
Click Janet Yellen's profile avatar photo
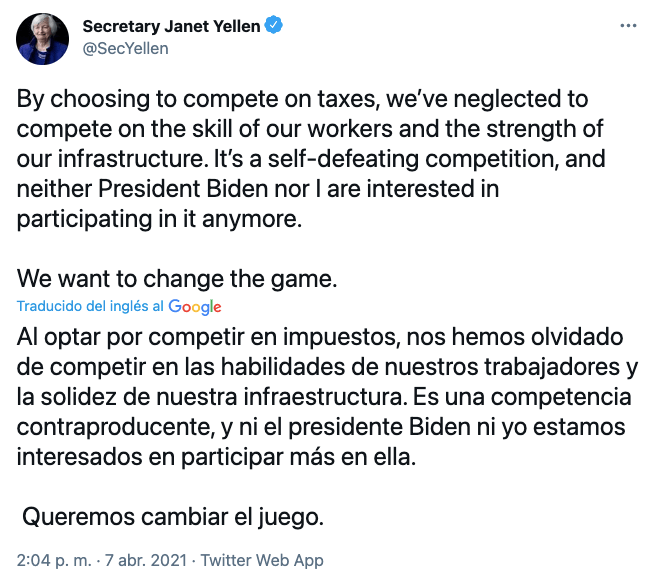coord(42,38)
